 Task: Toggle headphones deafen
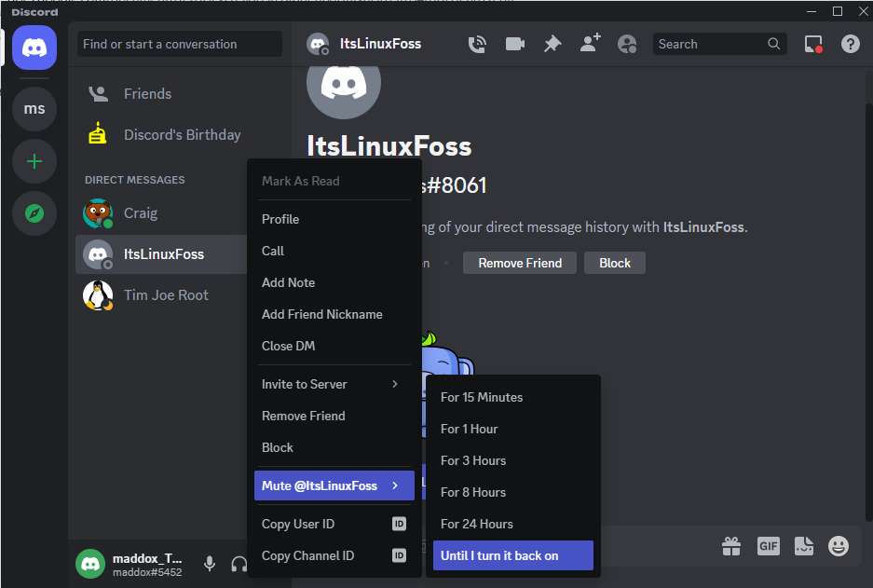pyautogui.click(x=239, y=564)
